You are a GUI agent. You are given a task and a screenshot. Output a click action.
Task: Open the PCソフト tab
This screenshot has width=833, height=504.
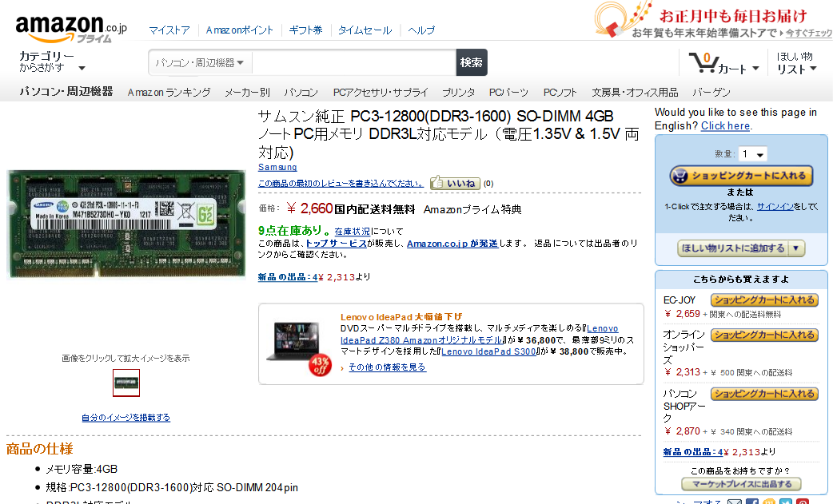pos(560,93)
